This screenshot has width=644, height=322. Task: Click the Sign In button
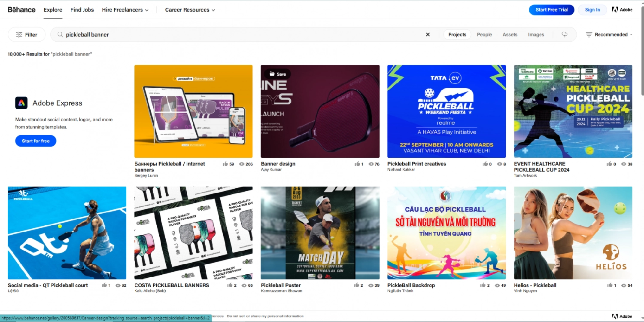coord(592,9)
